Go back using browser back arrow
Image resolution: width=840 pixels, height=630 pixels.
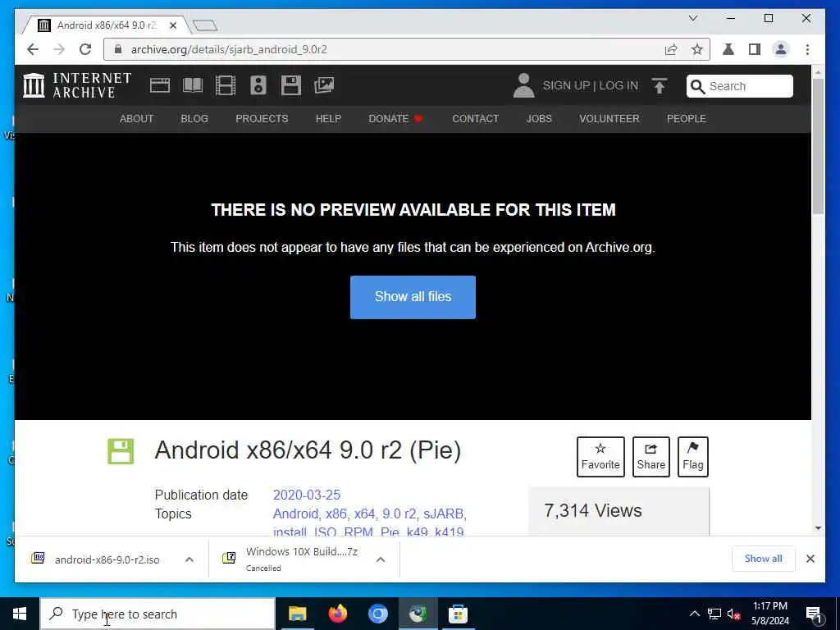coord(33,50)
